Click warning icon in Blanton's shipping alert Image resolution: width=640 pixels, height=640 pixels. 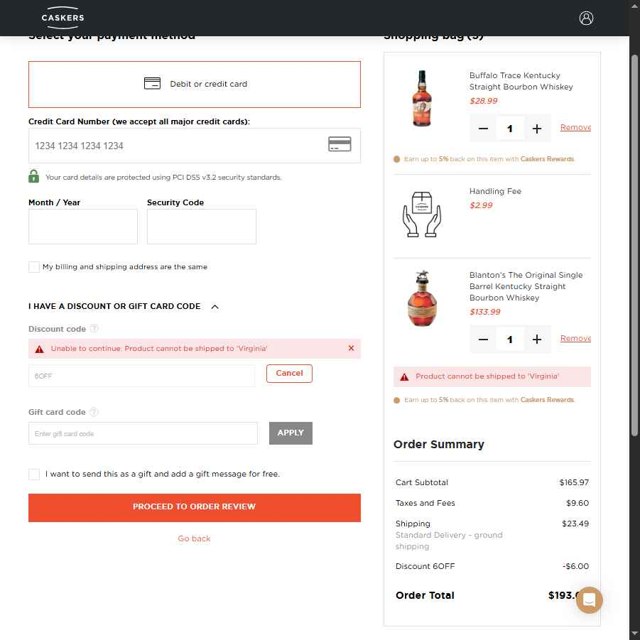pyautogui.click(x=404, y=377)
